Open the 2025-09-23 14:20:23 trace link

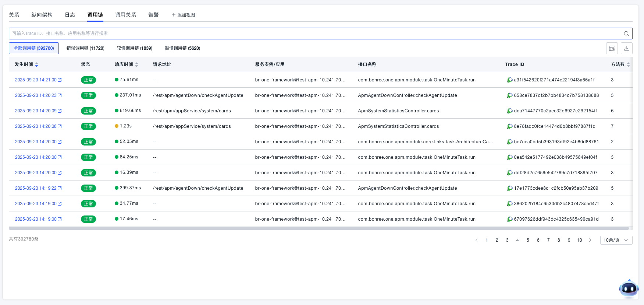point(36,95)
